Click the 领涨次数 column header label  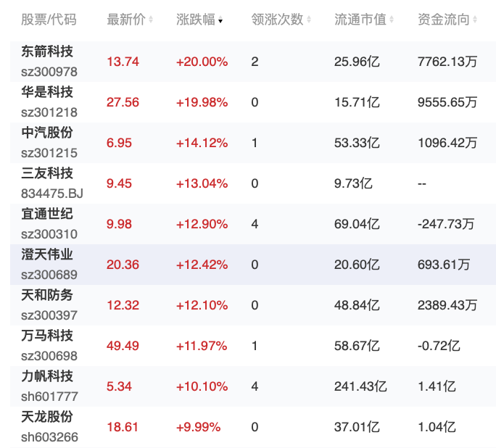[278, 20]
